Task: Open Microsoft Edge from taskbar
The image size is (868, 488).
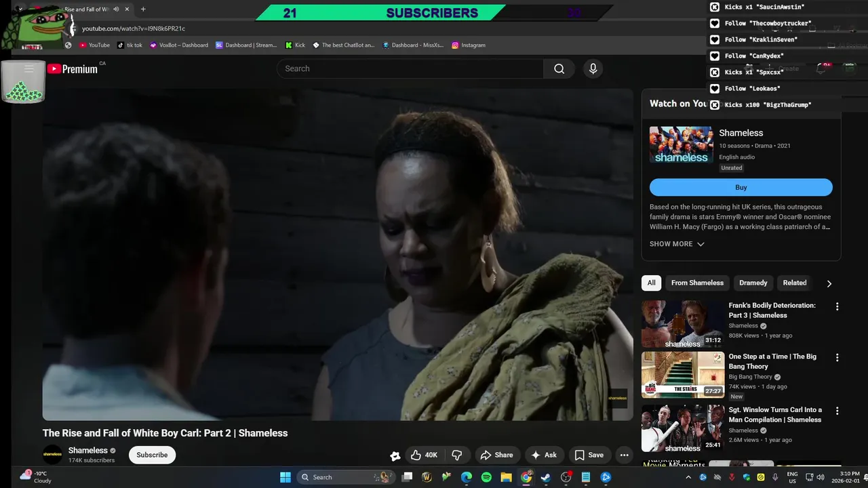Action: pyautogui.click(x=467, y=477)
